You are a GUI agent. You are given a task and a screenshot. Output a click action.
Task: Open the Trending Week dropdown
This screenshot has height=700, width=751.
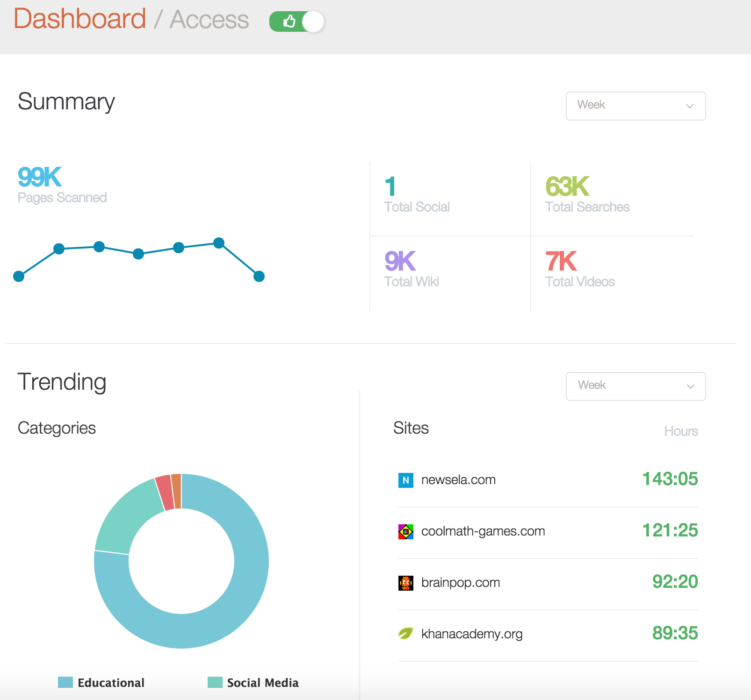point(635,386)
